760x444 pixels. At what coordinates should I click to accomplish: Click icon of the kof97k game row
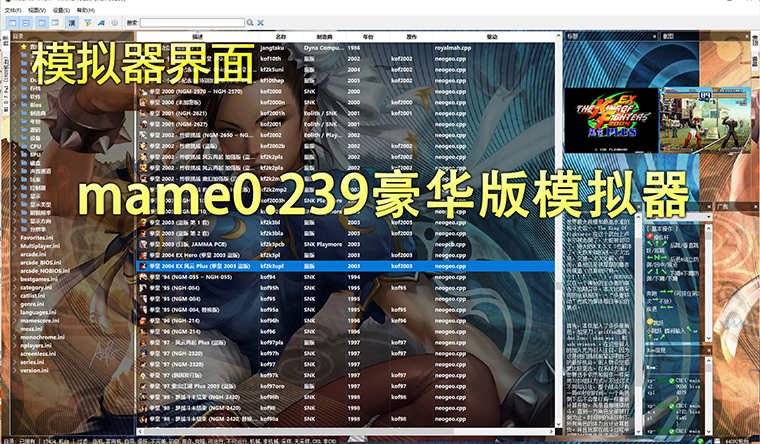[143, 375]
